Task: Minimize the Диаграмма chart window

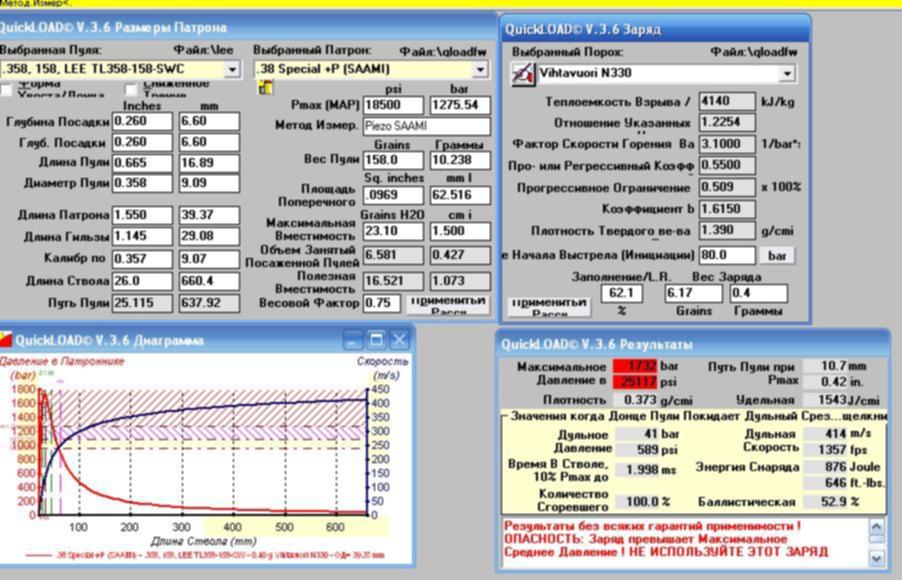Action: (353, 340)
